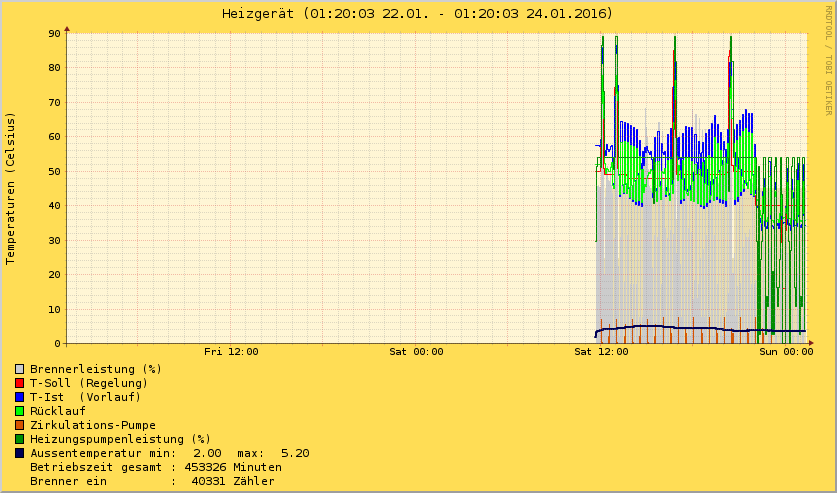The height and width of the screenshot is (493, 837).
Task: Click the '80' y-axis tick label
Action: [x=54, y=68]
